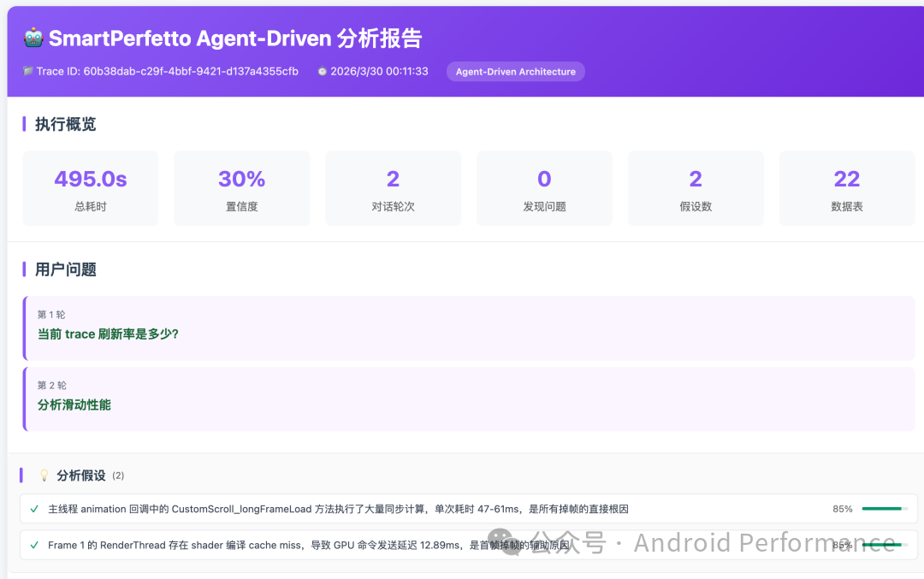The width and height of the screenshot is (924, 579).
Task: Open the 对话轮次 stat card
Action: point(393,188)
